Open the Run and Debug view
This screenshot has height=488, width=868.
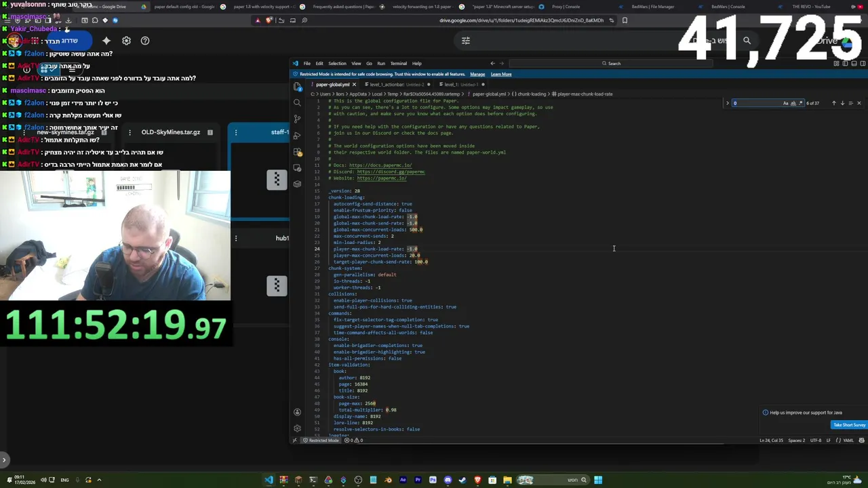[297, 135]
